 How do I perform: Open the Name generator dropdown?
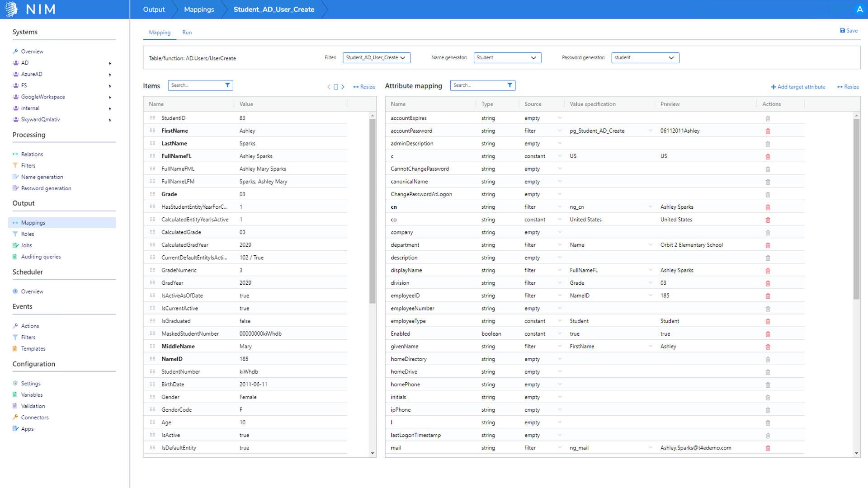tap(507, 58)
